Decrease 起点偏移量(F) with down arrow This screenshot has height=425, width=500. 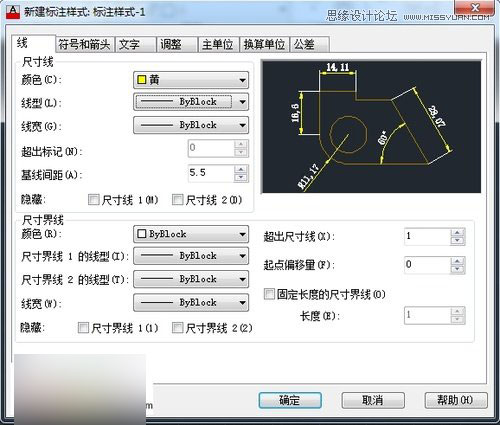click(457, 270)
